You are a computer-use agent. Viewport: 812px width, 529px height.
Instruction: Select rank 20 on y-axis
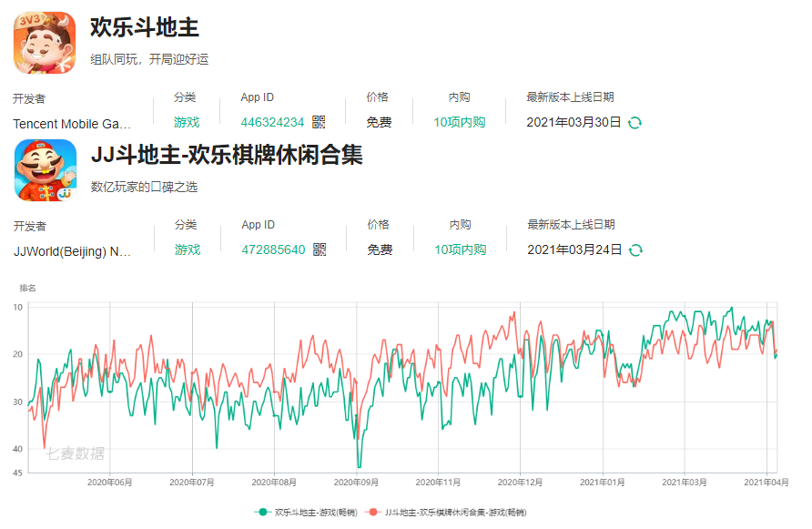(18, 354)
